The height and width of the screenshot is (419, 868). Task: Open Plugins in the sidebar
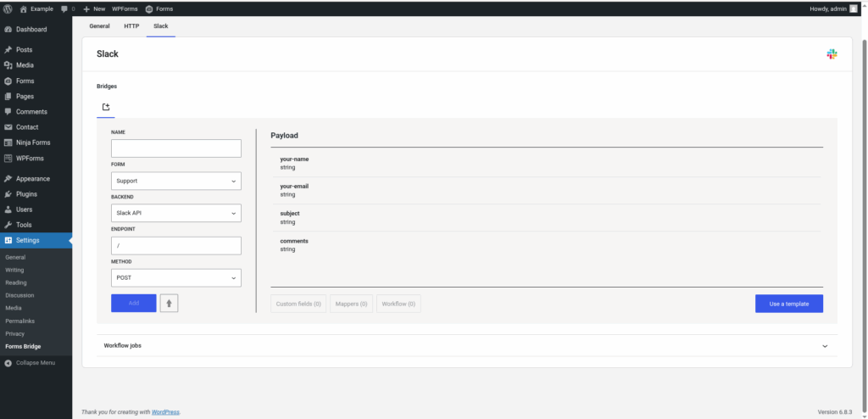pyautogui.click(x=36, y=194)
